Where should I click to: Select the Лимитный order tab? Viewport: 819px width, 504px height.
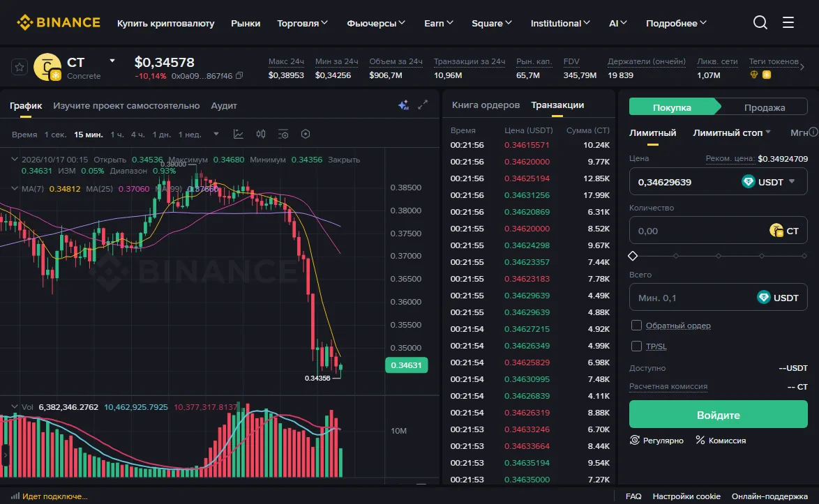[x=652, y=132]
